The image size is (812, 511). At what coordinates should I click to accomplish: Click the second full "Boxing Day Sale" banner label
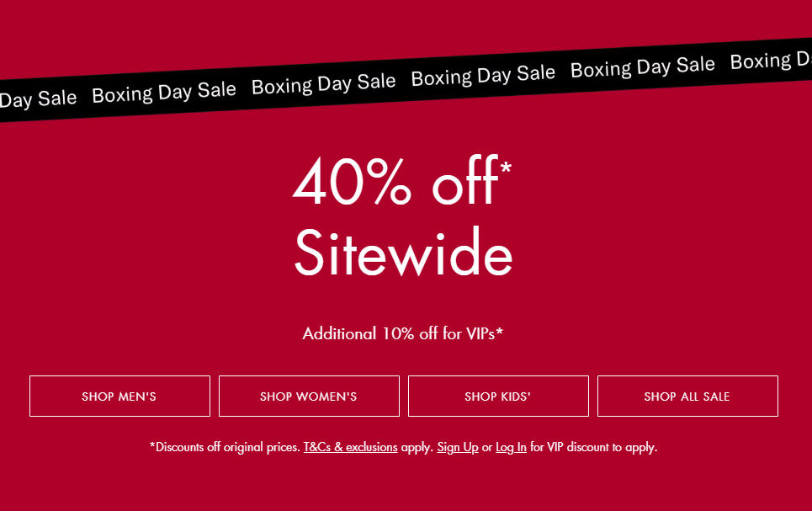tap(323, 83)
